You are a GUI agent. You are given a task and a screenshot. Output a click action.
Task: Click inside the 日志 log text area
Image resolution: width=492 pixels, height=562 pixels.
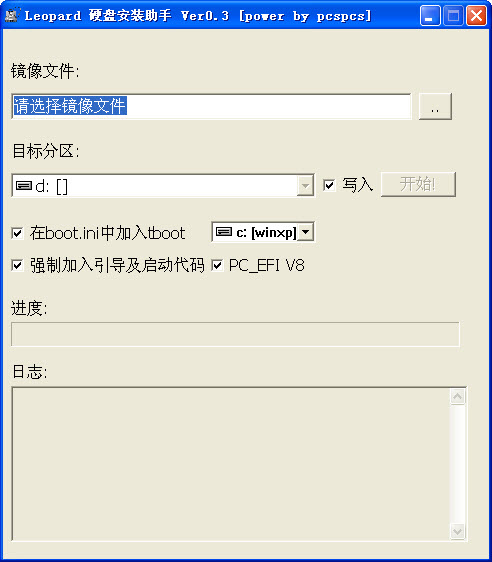pos(231,464)
